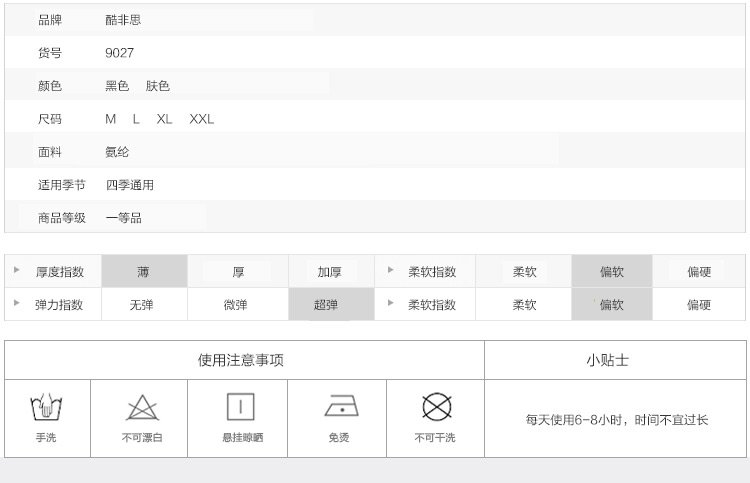Select the 微弹 elasticity cell
The height and width of the screenshot is (483, 750).
(x=238, y=304)
